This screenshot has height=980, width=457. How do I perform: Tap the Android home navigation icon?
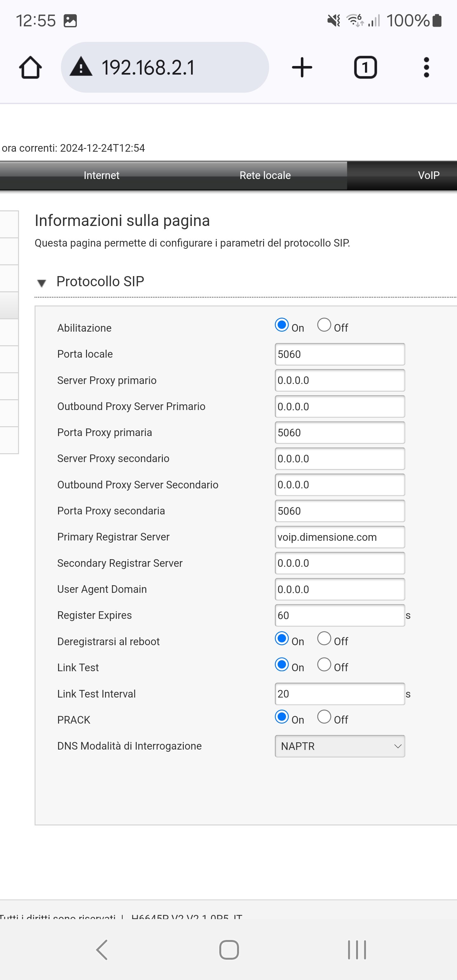click(229, 950)
